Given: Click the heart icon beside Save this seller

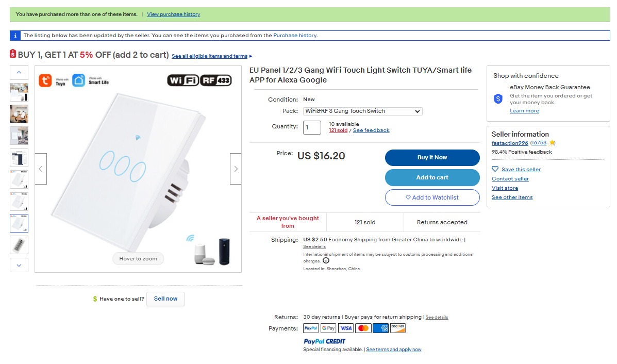Looking at the screenshot, I should [x=495, y=169].
